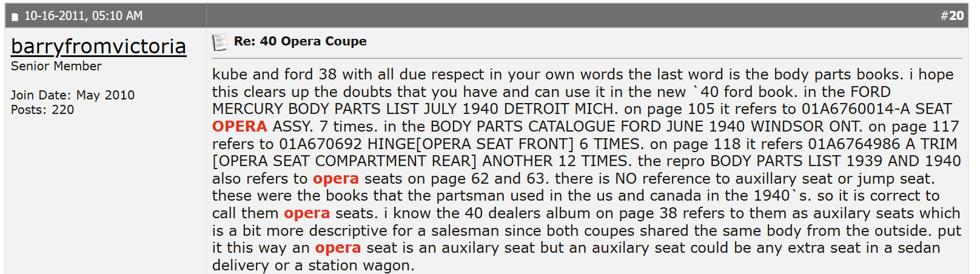Click the Posts: 220 count
Viewport: 980px width, 274px height.
[42, 110]
